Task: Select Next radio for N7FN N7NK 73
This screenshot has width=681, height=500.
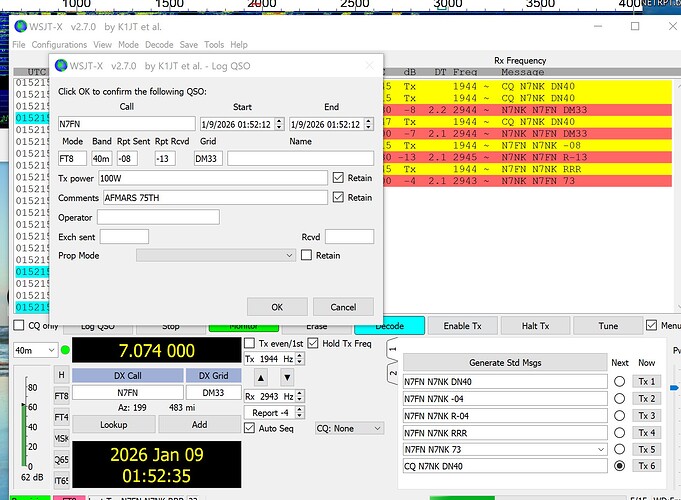Action: click(x=619, y=449)
